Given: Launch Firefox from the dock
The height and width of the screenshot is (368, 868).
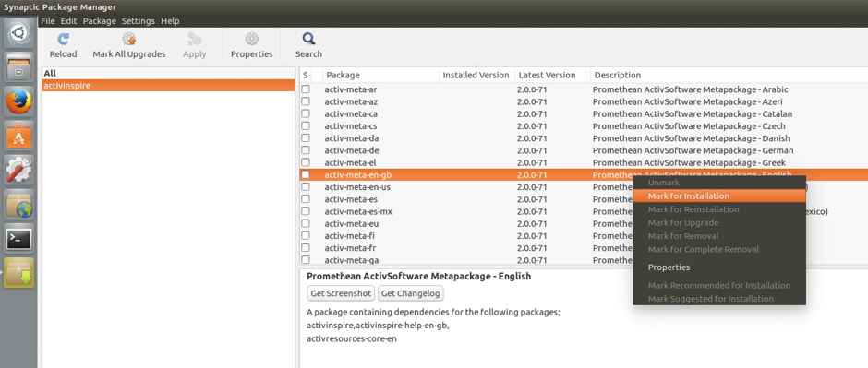Looking at the screenshot, I should coord(18,101).
